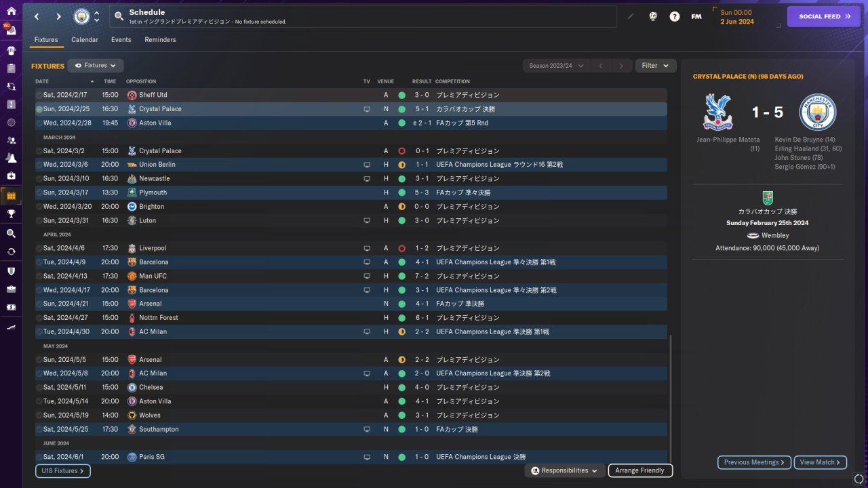Switch to the Calendar tab
This screenshot has width=868, height=488.
point(85,40)
